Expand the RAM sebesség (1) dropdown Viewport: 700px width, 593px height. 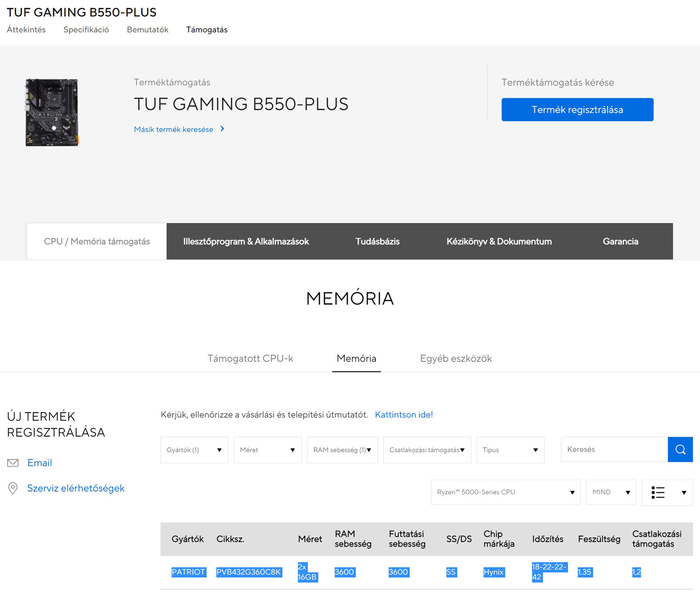pyautogui.click(x=342, y=450)
